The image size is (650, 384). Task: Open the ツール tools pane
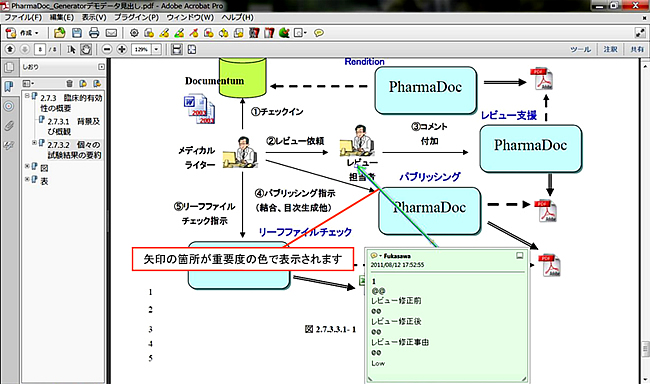point(580,49)
